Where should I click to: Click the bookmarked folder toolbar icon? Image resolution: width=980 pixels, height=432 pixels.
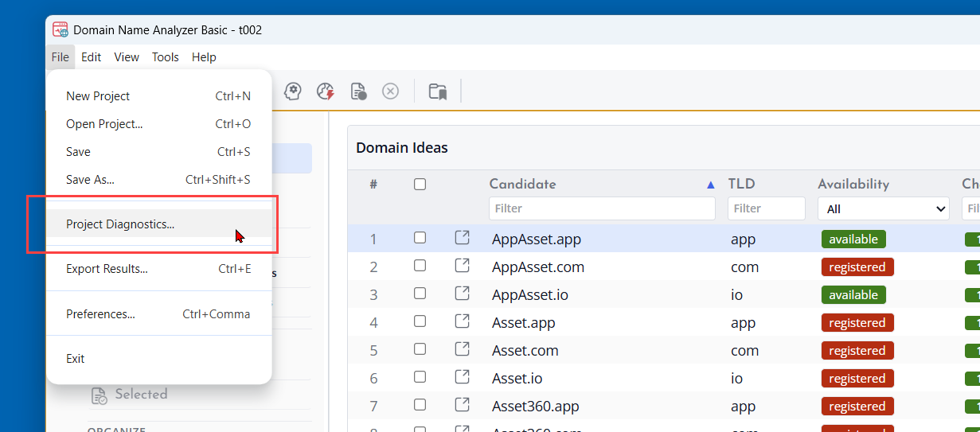pyautogui.click(x=438, y=91)
